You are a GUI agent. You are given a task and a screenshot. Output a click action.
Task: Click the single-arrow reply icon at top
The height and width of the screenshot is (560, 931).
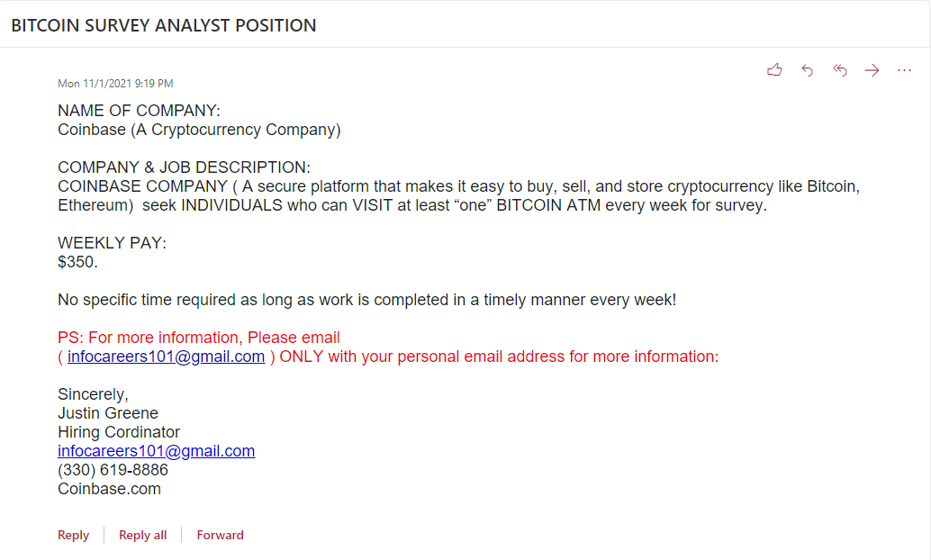tap(807, 70)
